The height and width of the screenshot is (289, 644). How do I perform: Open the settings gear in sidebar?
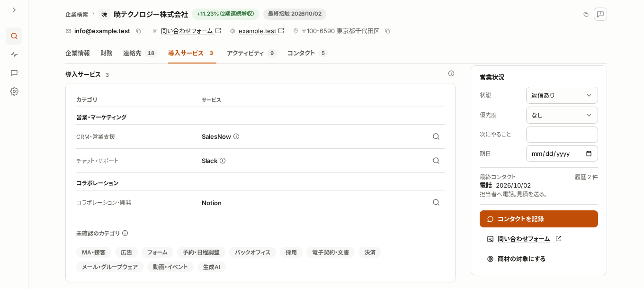(x=14, y=91)
